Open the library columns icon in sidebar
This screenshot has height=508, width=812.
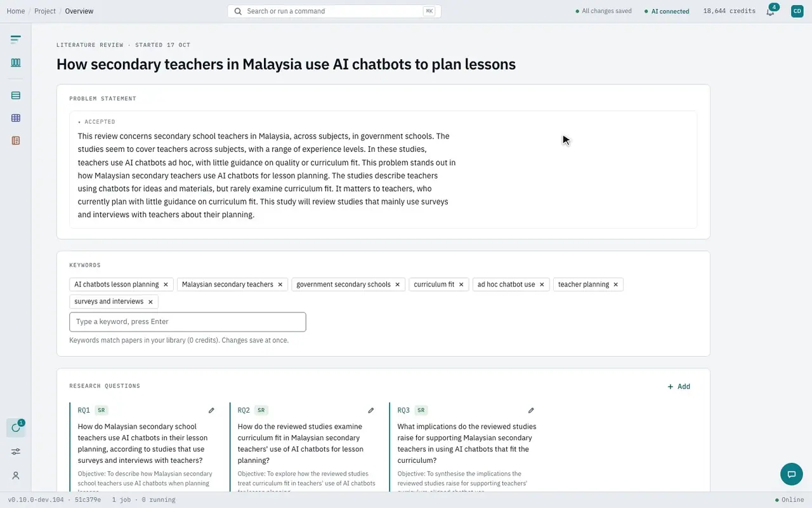pos(16,62)
